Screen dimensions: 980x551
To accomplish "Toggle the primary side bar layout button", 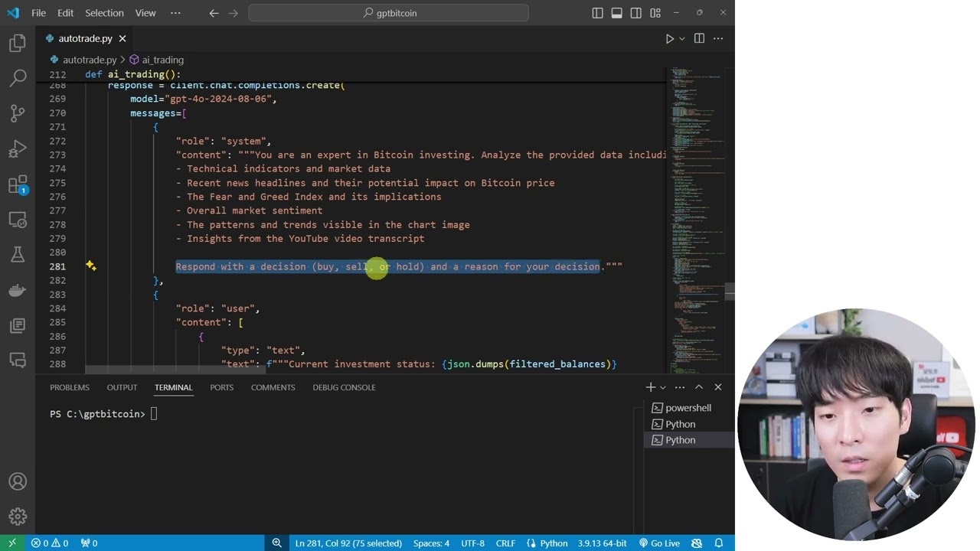I will click(597, 13).
